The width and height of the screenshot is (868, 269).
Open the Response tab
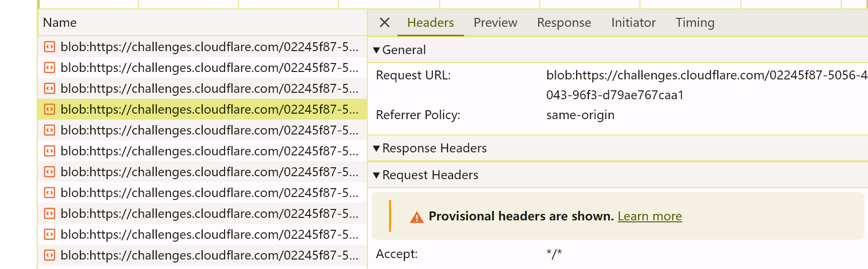(x=564, y=22)
